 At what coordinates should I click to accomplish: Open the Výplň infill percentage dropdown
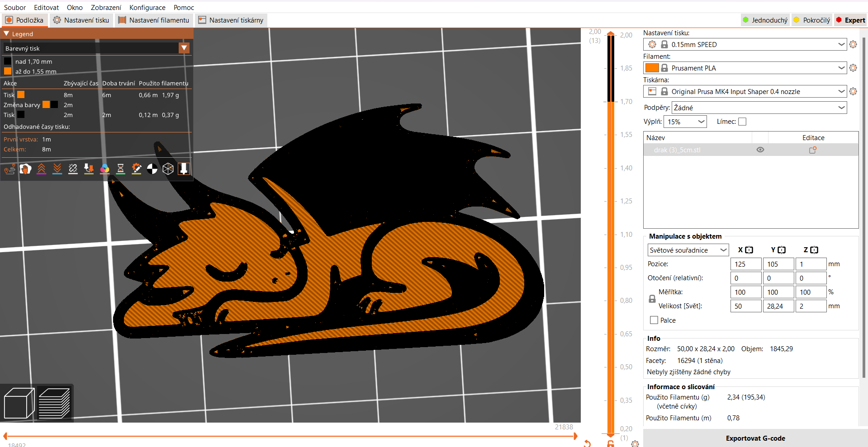[x=685, y=122]
